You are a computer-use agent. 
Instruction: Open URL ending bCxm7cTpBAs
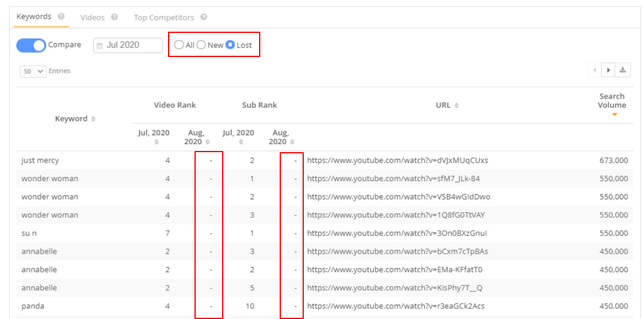[398, 251]
